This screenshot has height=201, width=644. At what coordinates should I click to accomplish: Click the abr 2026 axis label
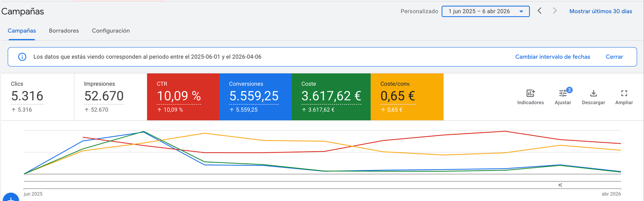click(x=611, y=194)
